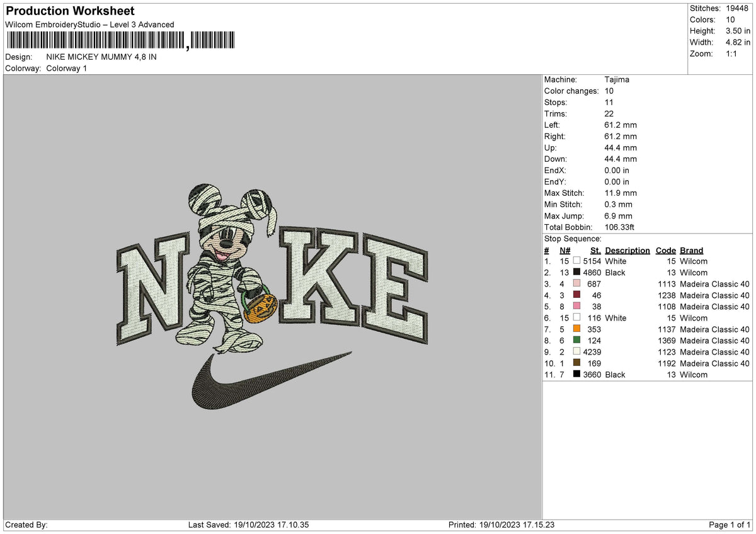Click the brown swatch for code 1192
This screenshot has width=756, height=534.
[x=576, y=363]
